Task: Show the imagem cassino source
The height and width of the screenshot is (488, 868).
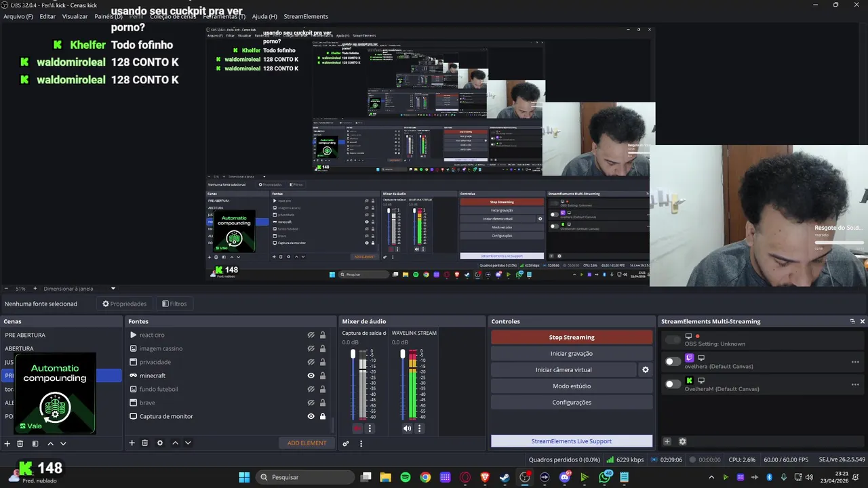Action: pos(311,348)
